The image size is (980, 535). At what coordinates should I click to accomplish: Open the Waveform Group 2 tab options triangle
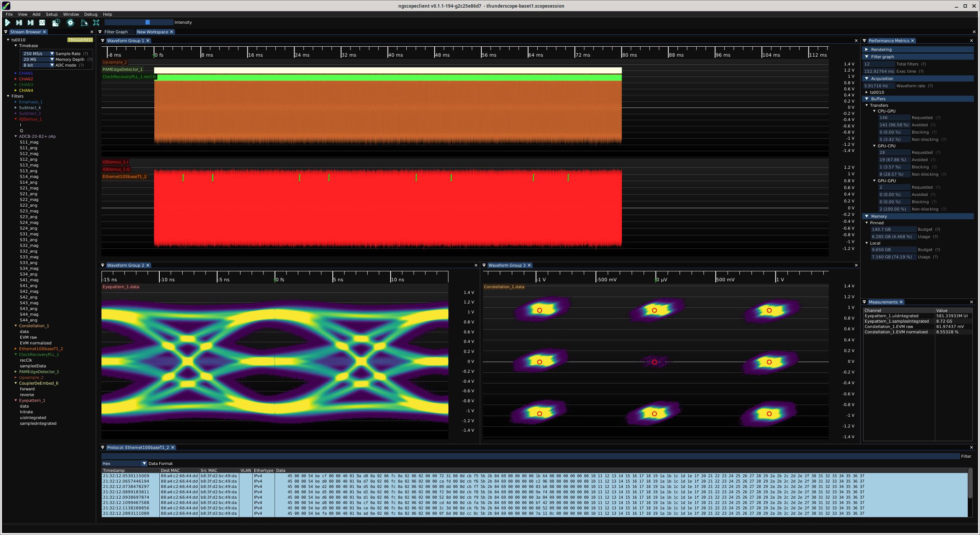tap(103, 265)
